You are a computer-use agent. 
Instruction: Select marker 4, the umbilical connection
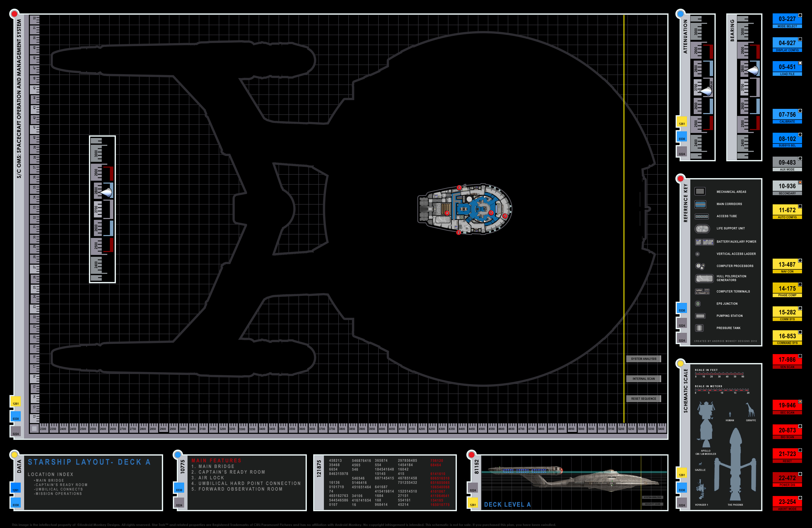tap(447, 213)
